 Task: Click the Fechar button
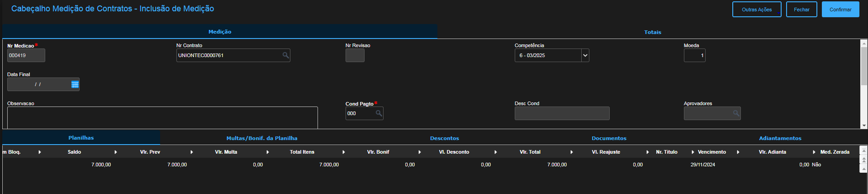(x=801, y=10)
